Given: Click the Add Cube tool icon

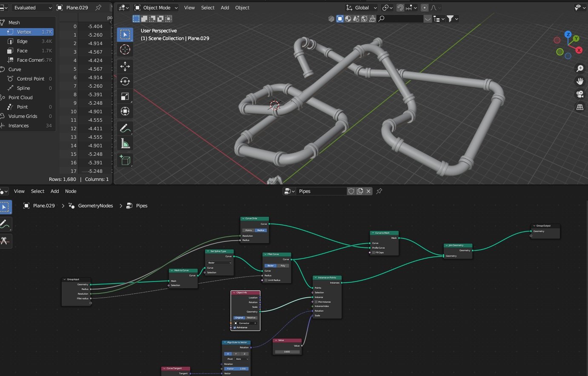Looking at the screenshot, I should click(125, 160).
